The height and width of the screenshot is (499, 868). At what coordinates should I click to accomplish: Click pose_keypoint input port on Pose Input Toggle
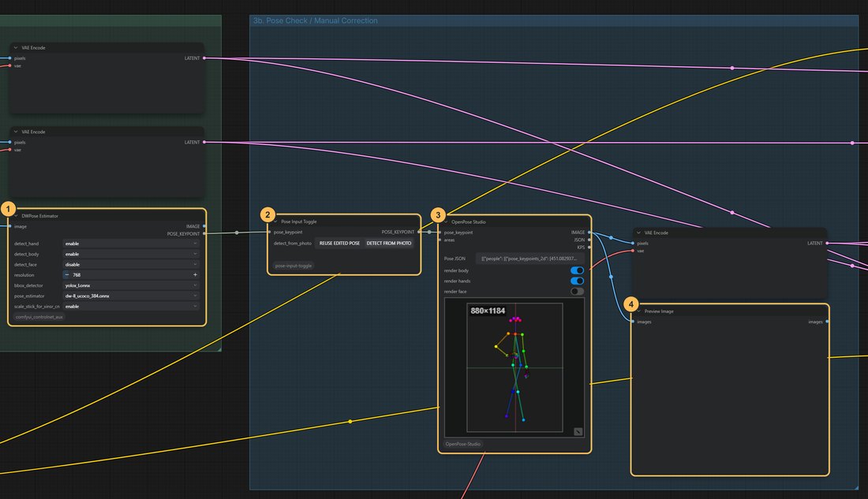tap(269, 233)
